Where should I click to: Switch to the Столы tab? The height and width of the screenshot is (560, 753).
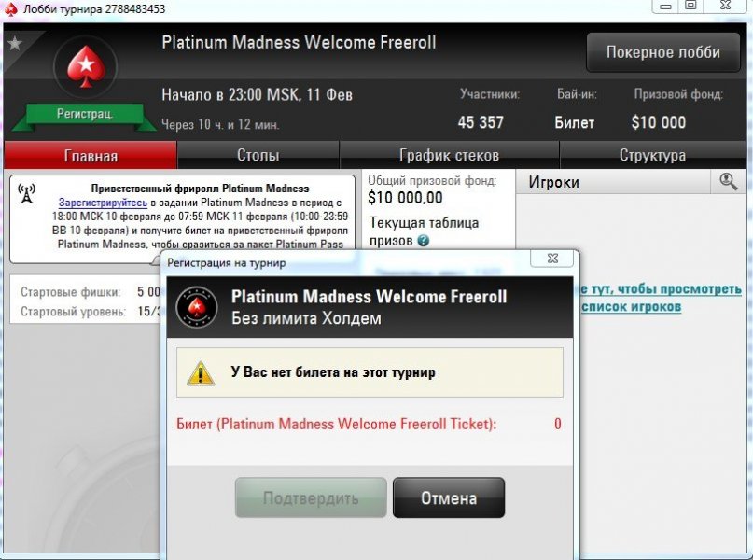pyautogui.click(x=258, y=155)
